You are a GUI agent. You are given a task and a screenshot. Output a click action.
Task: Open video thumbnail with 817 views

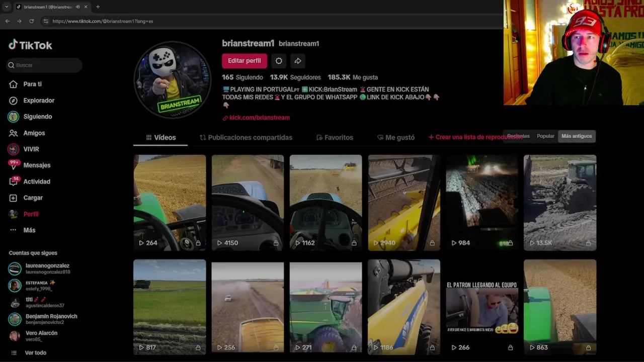click(x=170, y=307)
